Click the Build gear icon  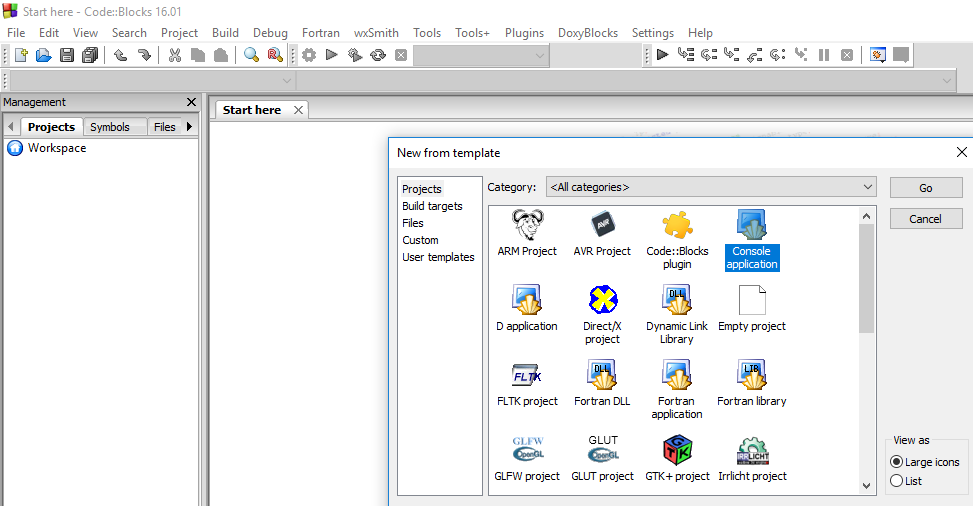[x=308, y=55]
